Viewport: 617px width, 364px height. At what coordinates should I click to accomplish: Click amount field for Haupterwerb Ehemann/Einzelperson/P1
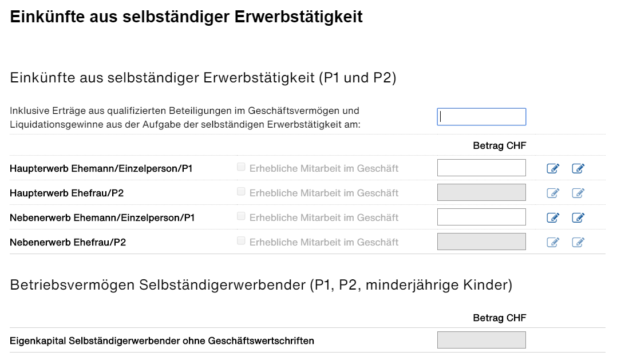click(x=481, y=168)
